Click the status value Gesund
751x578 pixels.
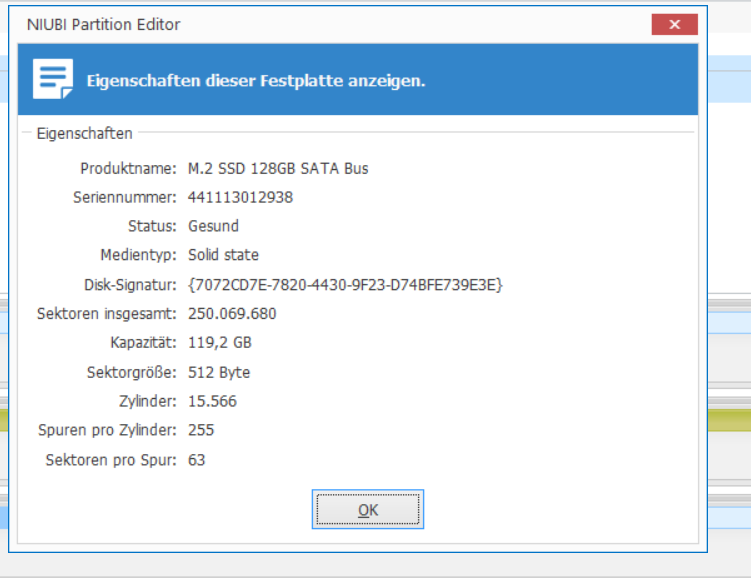tap(213, 226)
